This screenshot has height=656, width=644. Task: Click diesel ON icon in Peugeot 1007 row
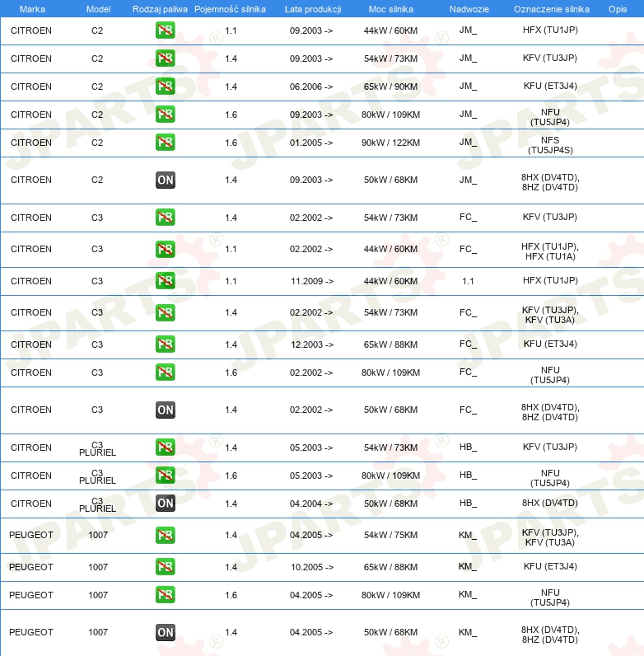(x=166, y=632)
